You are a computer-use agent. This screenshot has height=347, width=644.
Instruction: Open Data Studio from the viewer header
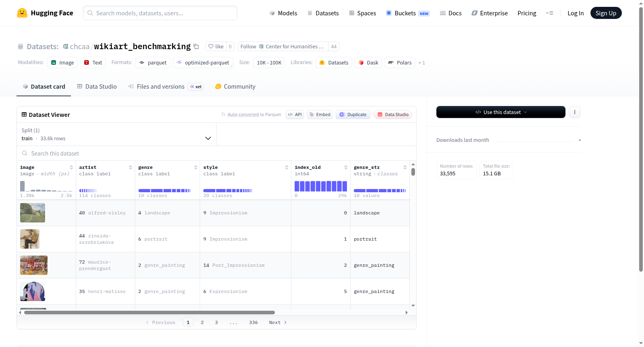pos(392,114)
